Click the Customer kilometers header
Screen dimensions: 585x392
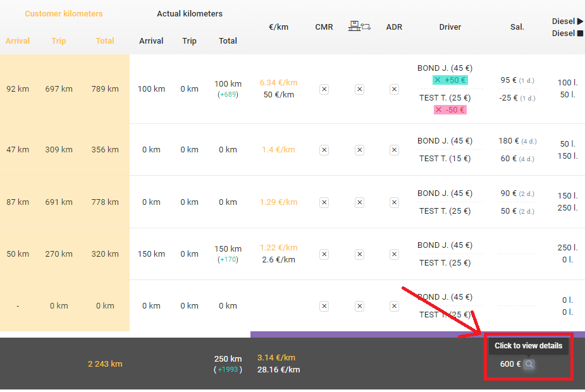point(64,14)
